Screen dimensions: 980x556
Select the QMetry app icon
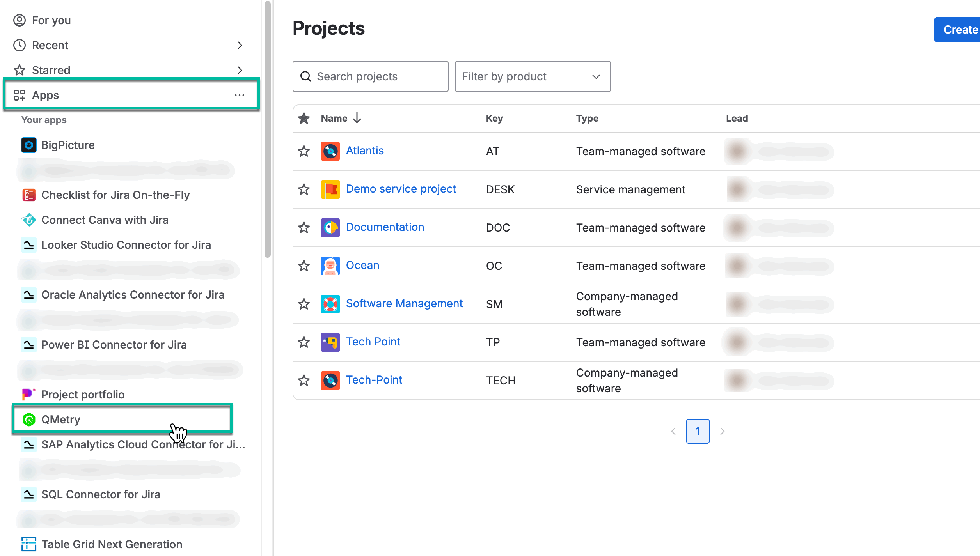pos(29,420)
